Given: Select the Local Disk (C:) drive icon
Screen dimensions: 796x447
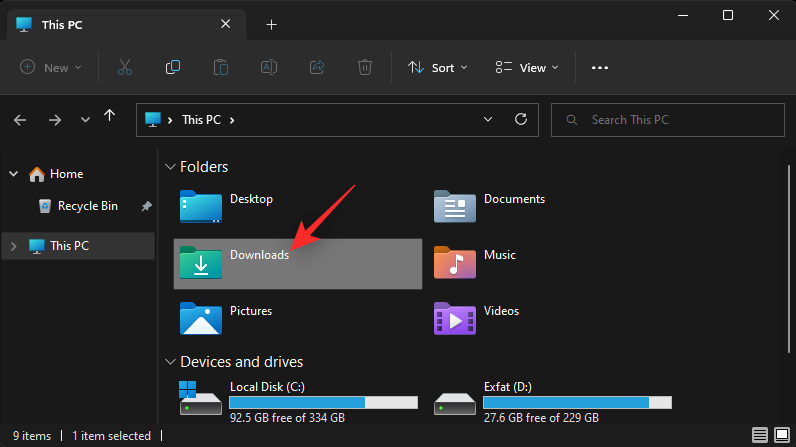Looking at the screenshot, I should tap(201, 398).
